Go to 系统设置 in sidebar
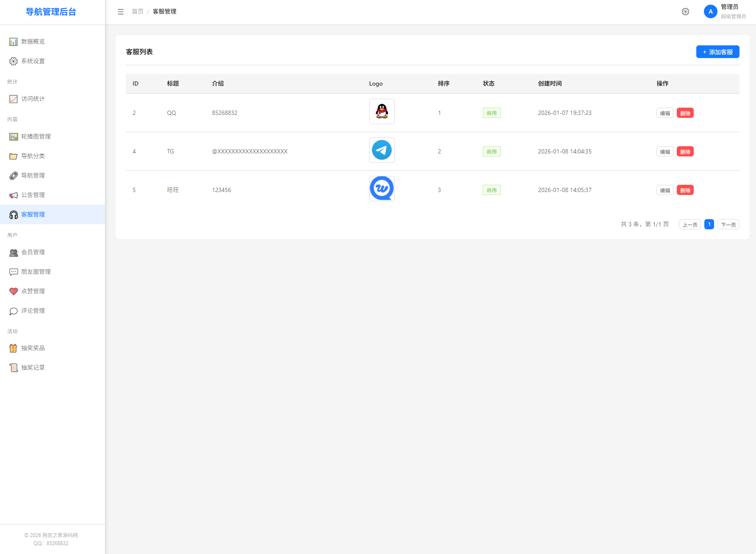 tap(33, 61)
